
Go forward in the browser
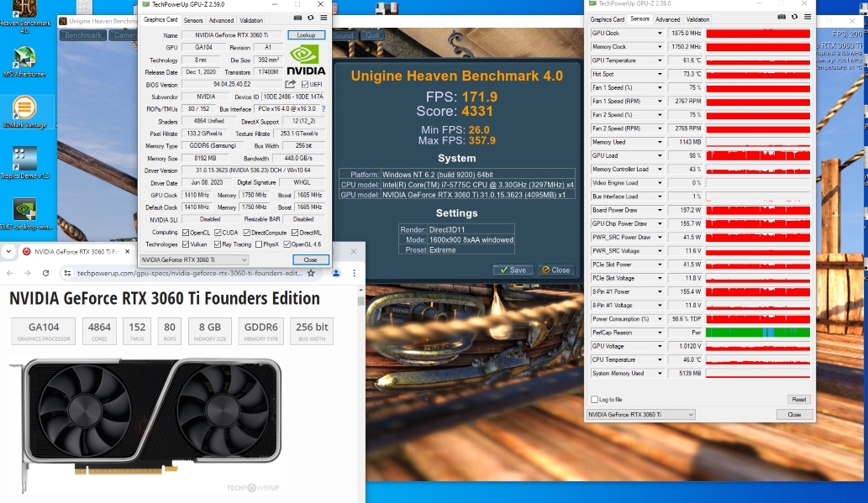pos(27,273)
